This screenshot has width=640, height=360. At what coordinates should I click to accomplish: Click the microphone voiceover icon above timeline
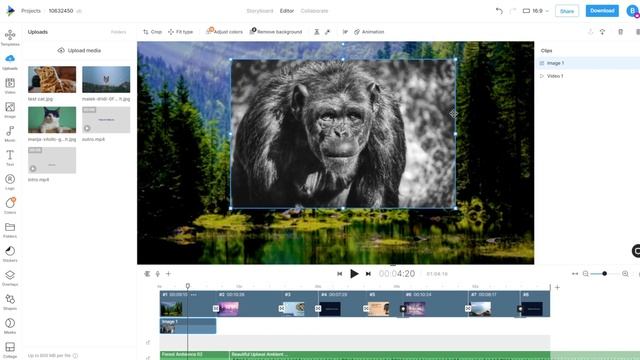click(158, 274)
